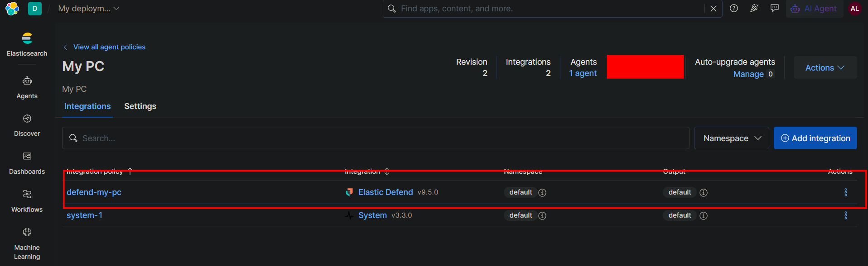The image size is (868, 266).
Task: Open Discover in the side navigation
Action: pos(27,125)
